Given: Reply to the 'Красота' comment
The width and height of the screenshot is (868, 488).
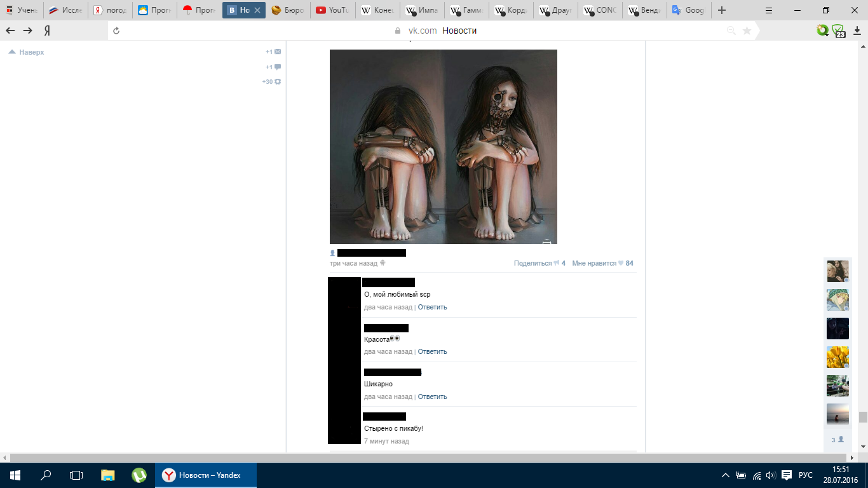Looking at the screenshot, I should [x=432, y=351].
